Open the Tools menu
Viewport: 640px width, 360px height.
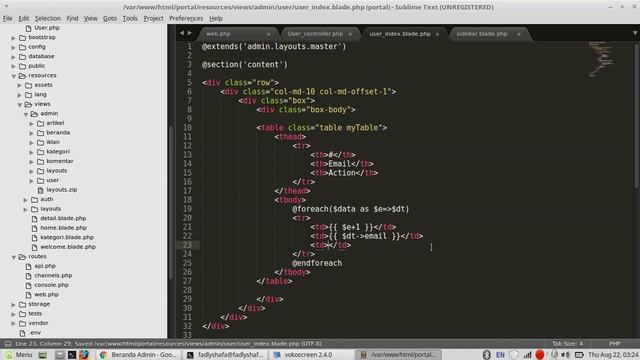click(x=130, y=18)
